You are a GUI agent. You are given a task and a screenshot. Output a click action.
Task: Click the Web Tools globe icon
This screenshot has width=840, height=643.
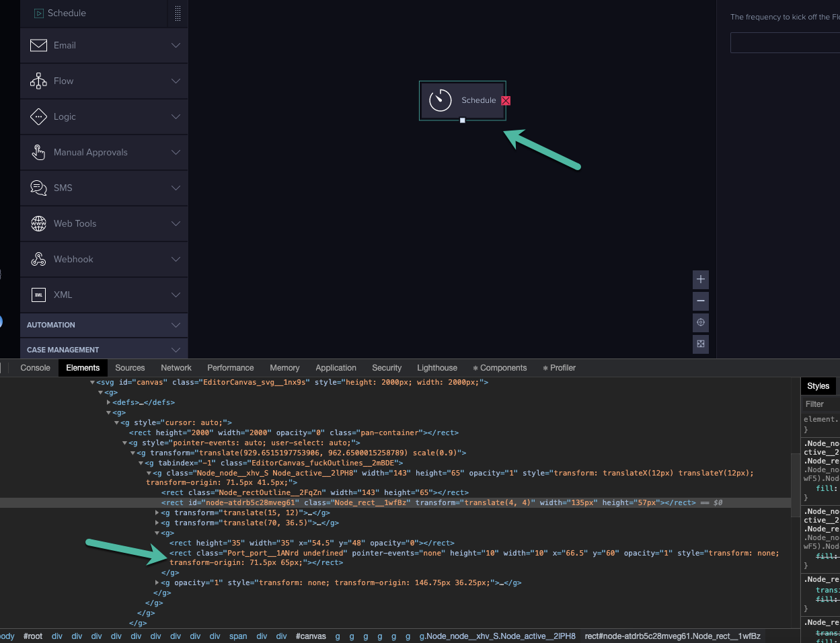(38, 223)
